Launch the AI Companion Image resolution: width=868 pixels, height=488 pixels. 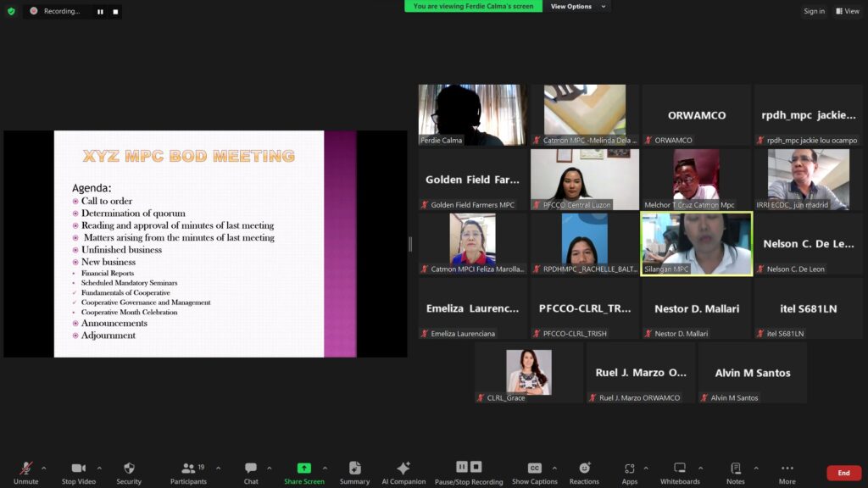(x=403, y=473)
